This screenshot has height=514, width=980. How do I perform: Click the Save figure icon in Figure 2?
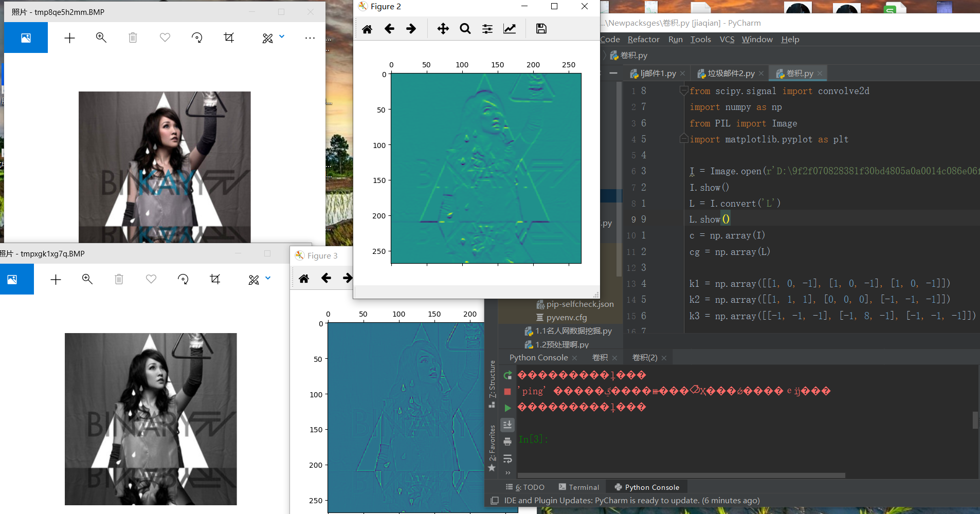pos(541,29)
